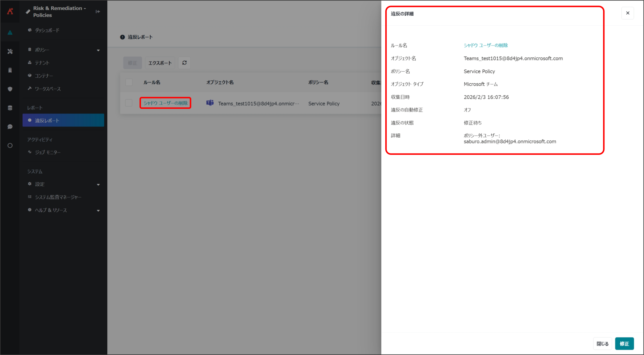Check the row checkbox for シャドウ ユーザーの削除
This screenshot has height=355, width=644.
tap(129, 103)
